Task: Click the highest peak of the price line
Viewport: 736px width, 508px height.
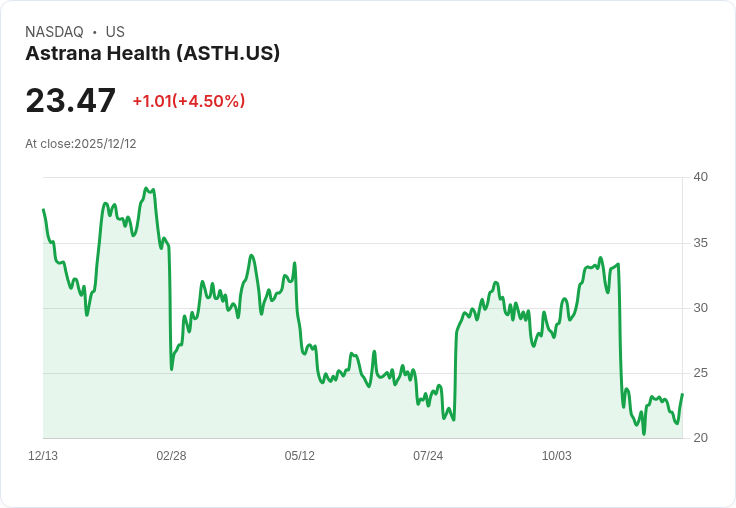Action: tap(146, 188)
